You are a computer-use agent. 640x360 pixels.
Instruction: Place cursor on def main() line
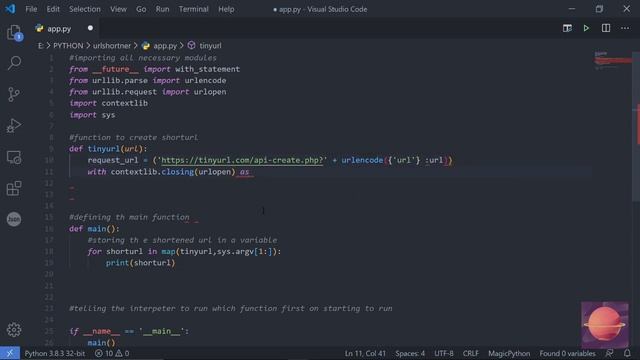coord(94,229)
